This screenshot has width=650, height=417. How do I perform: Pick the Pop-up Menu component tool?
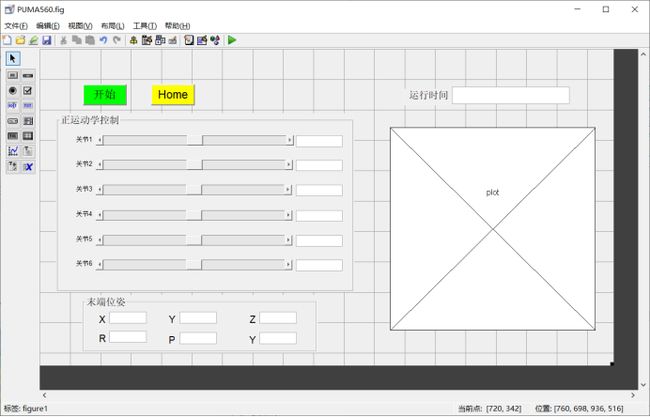tap(13, 121)
